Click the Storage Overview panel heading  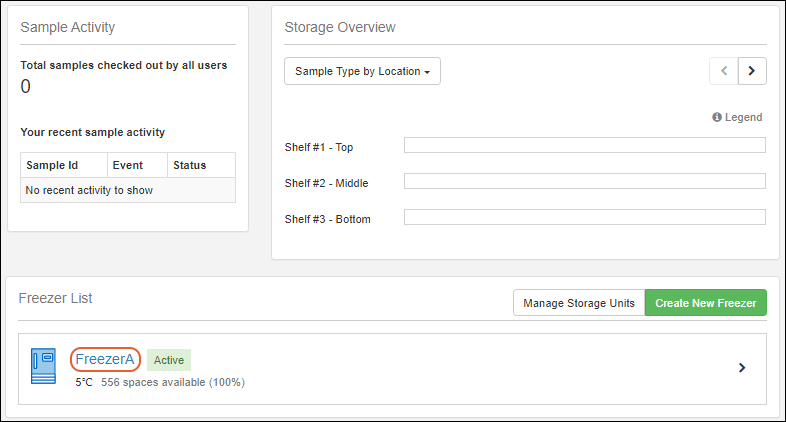[x=339, y=27]
